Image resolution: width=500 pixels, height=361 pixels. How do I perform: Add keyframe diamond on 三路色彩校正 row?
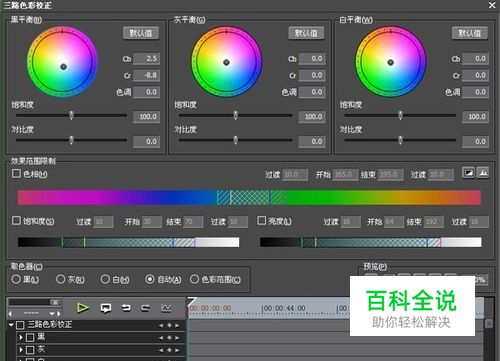tap(169, 325)
